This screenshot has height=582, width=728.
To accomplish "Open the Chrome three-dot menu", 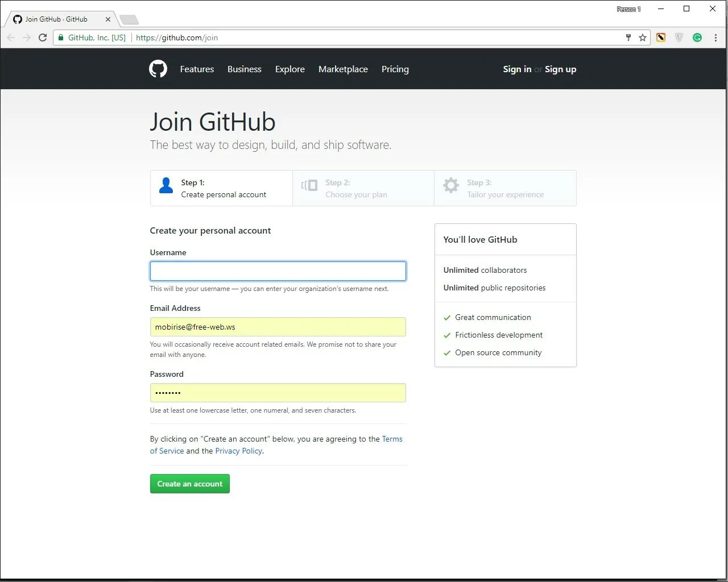I will coord(715,38).
